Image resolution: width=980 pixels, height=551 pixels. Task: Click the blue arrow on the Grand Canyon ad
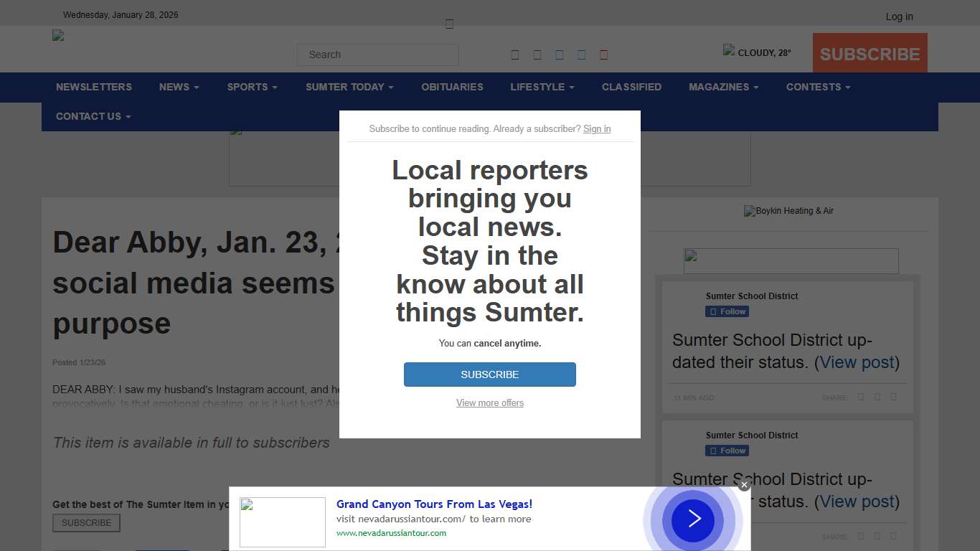(x=693, y=519)
